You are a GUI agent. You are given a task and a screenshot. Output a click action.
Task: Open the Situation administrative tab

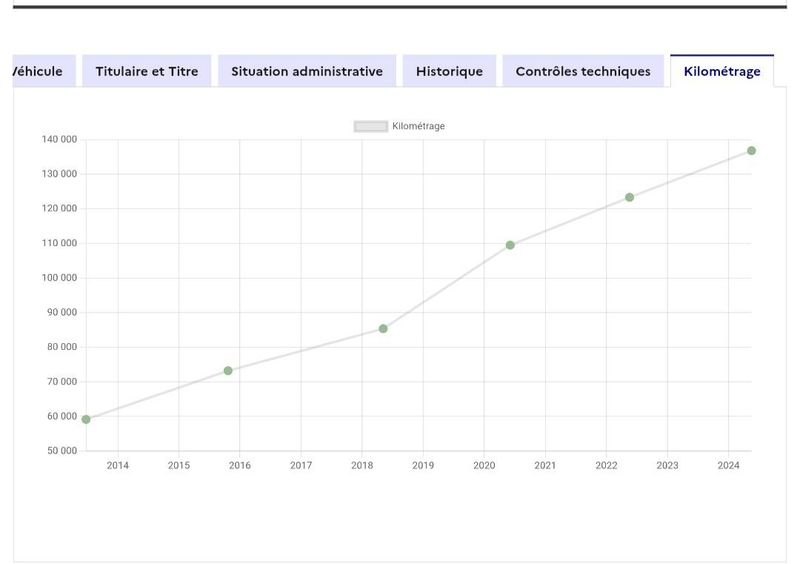[x=307, y=71]
